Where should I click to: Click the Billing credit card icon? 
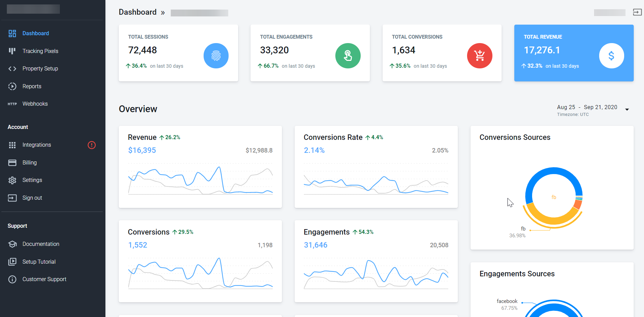(x=12, y=162)
